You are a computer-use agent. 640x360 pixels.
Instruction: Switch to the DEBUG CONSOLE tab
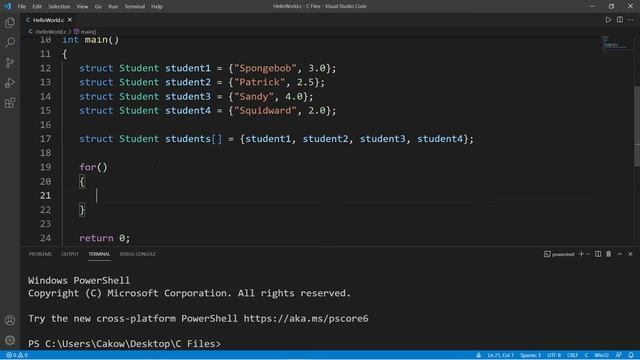138,254
